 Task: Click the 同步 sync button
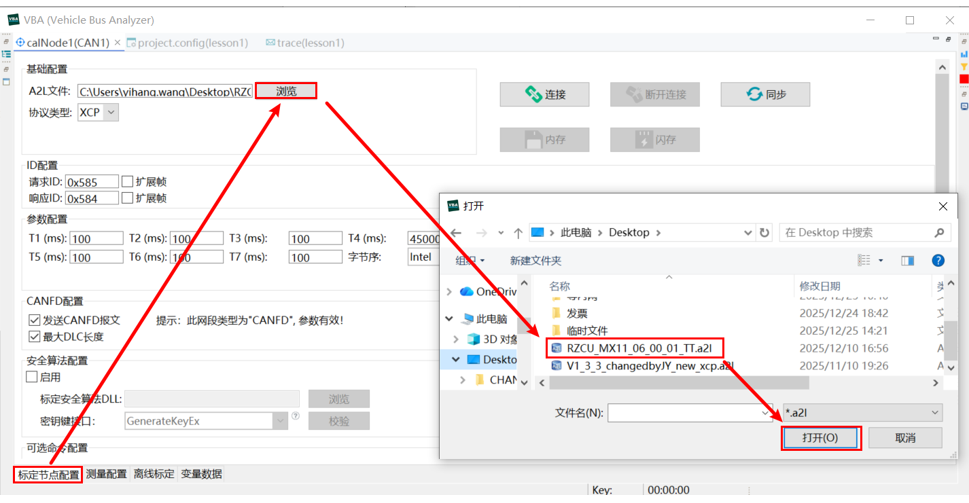point(765,94)
